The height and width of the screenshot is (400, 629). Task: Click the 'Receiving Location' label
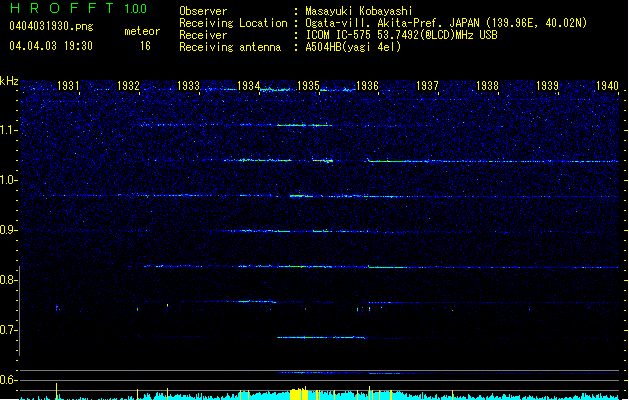coord(233,23)
